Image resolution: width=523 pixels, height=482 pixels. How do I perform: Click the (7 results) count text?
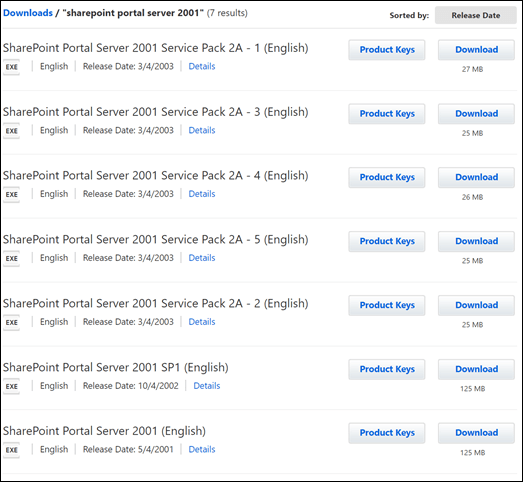pyautogui.click(x=227, y=13)
